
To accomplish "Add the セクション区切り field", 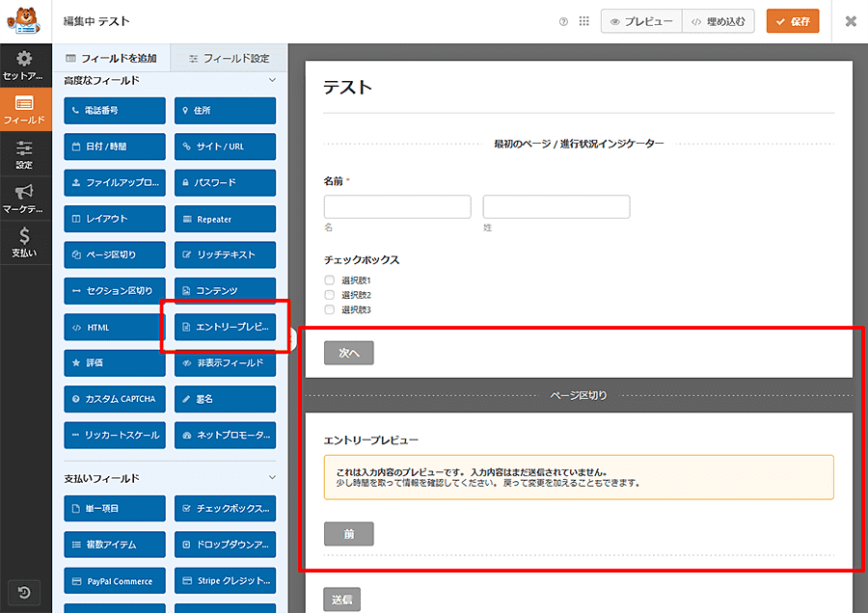I will tap(115, 291).
